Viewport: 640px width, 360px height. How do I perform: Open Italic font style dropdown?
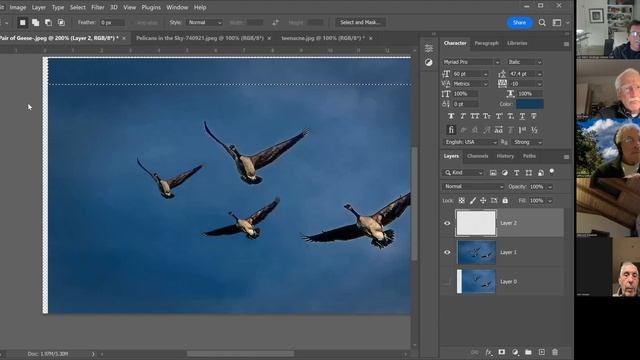coord(524,62)
